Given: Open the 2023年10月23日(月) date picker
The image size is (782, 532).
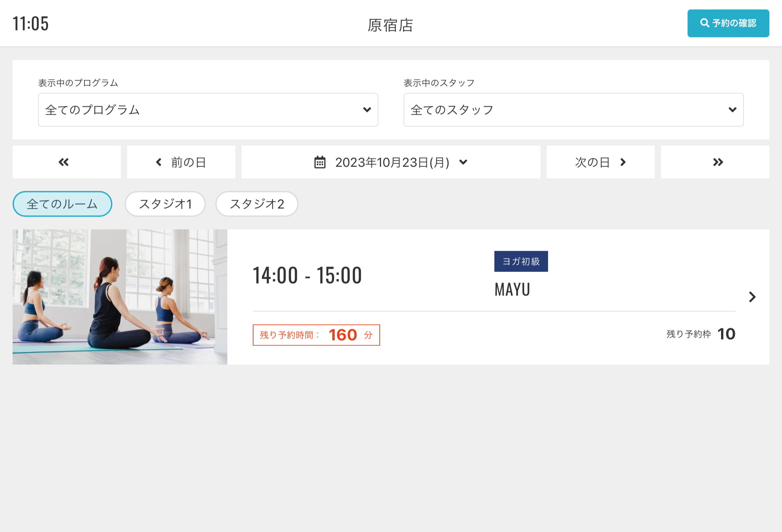Looking at the screenshot, I should (391, 162).
